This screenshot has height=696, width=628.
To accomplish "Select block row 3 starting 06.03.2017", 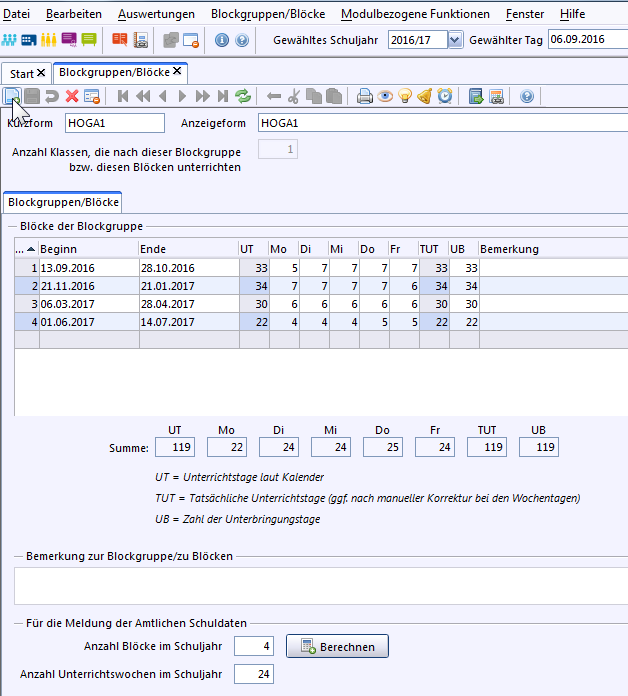I will point(88,304).
